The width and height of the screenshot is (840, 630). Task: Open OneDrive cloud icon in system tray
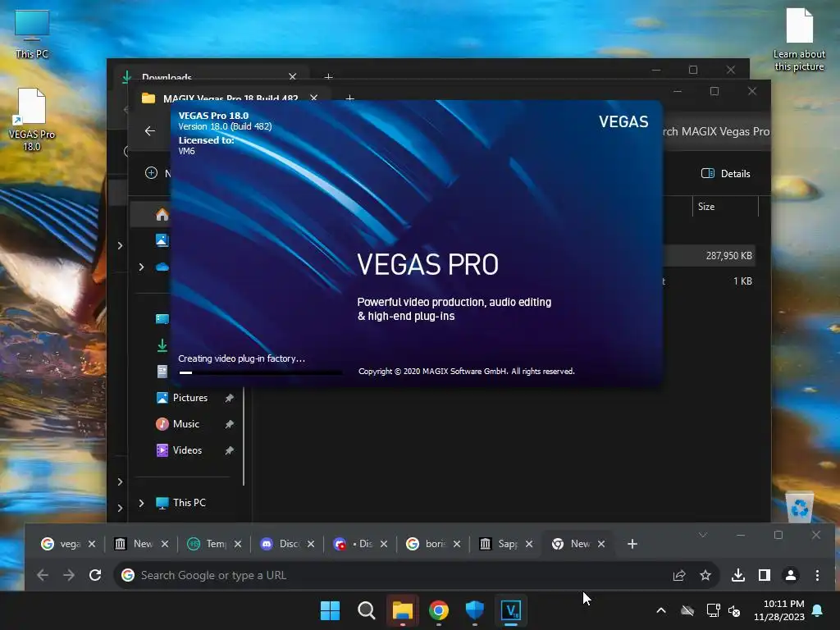point(687,610)
